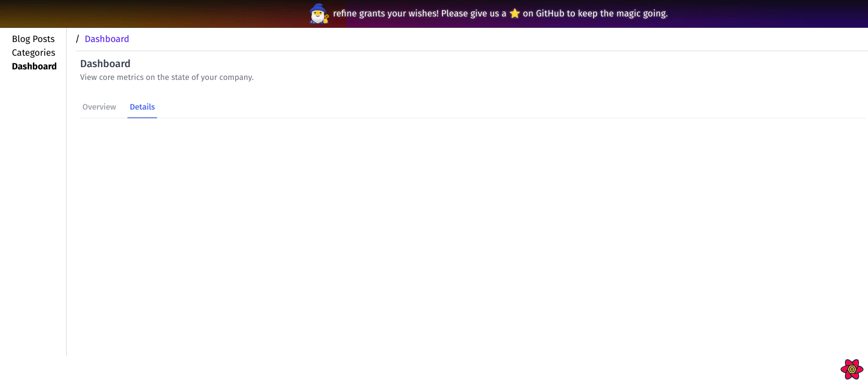
Task: Click 'refine grants your wishes!' banner text
Action: pos(386,14)
